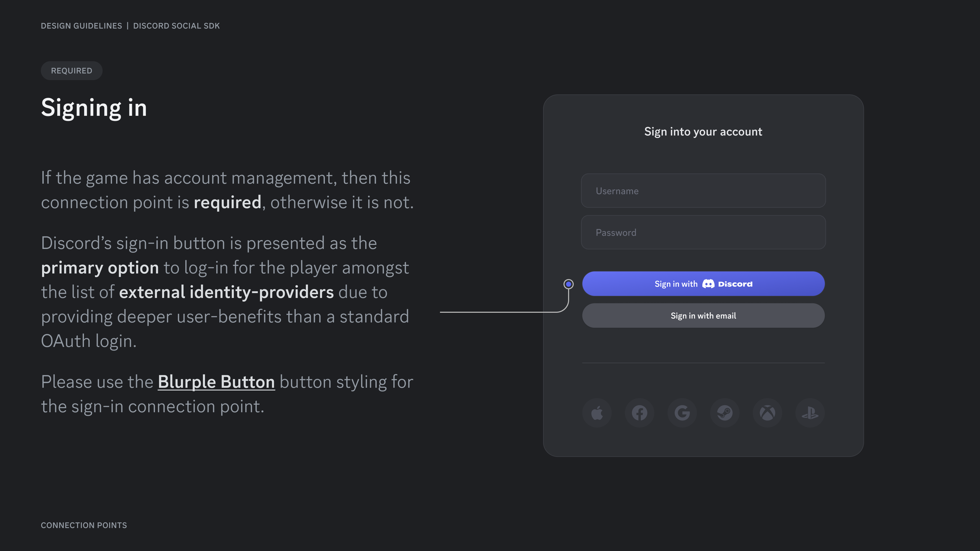Click Sign in with Discord button
The image size is (980, 551).
703,284
